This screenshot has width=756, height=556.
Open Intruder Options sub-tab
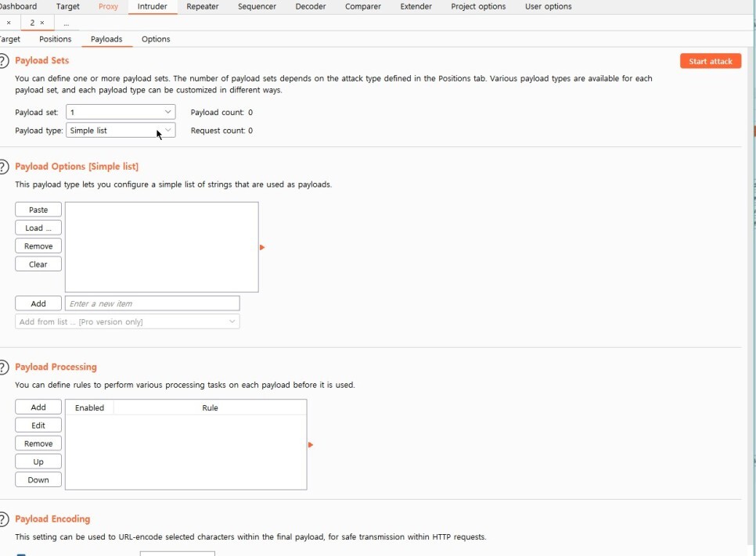point(156,39)
